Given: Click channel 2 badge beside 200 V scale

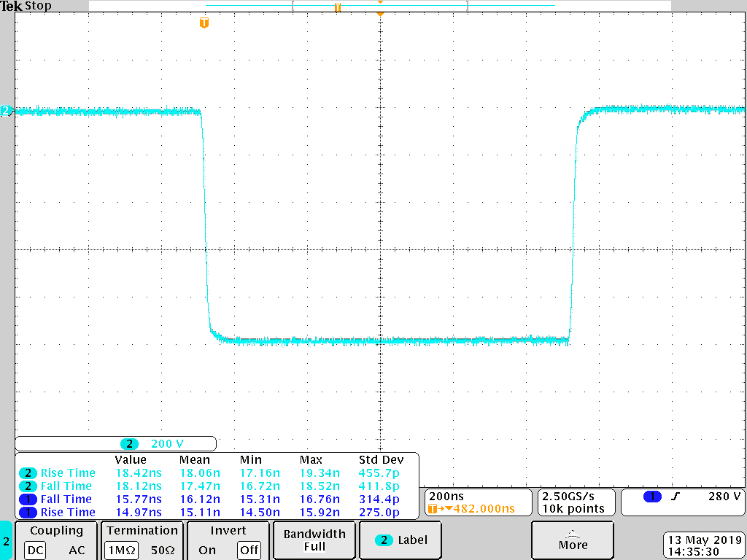Looking at the screenshot, I should click(x=129, y=443).
